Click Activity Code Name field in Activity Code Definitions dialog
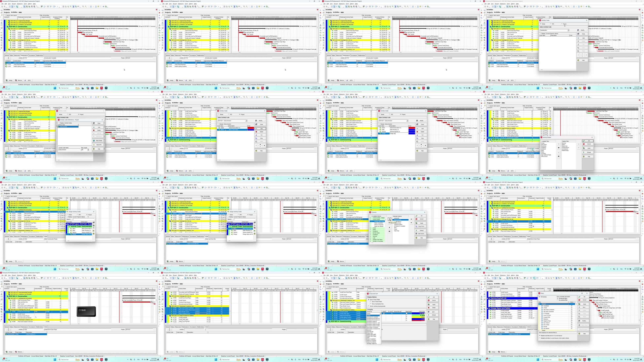644x362 pixels. click(x=69, y=150)
